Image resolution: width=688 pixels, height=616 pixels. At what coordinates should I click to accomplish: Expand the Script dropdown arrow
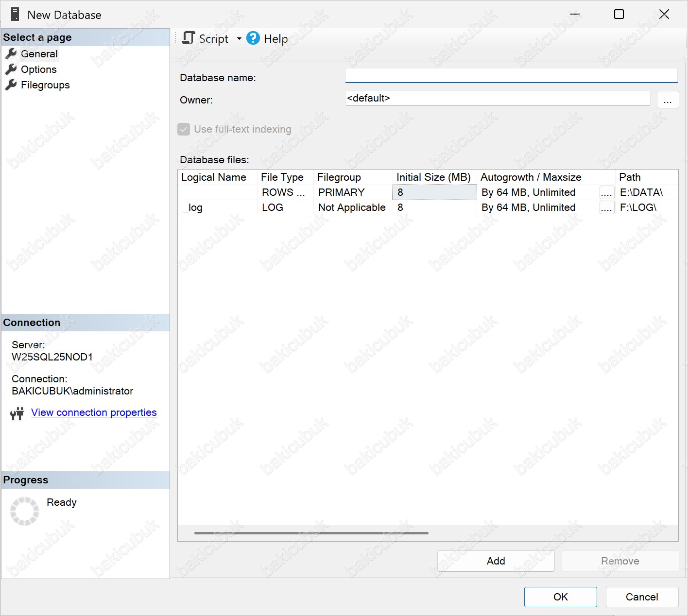[x=239, y=38]
